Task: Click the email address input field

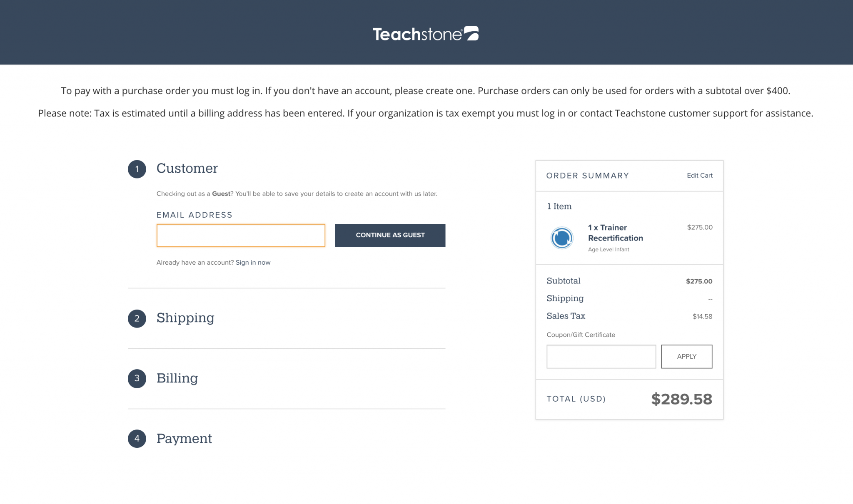Action: pyautogui.click(x=240, y=235)
